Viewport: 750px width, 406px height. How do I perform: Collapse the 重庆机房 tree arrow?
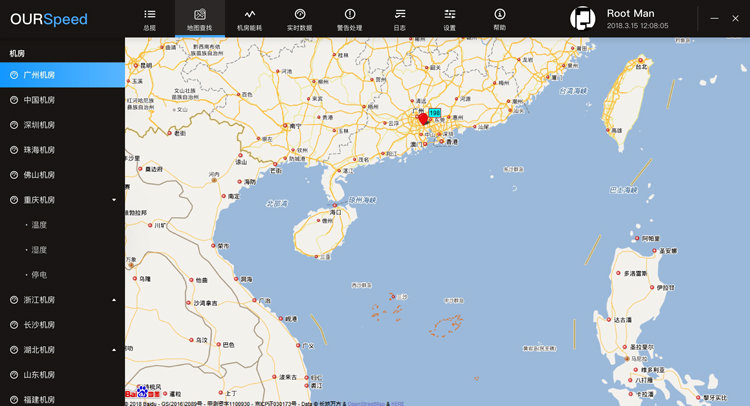click(114, 200)
